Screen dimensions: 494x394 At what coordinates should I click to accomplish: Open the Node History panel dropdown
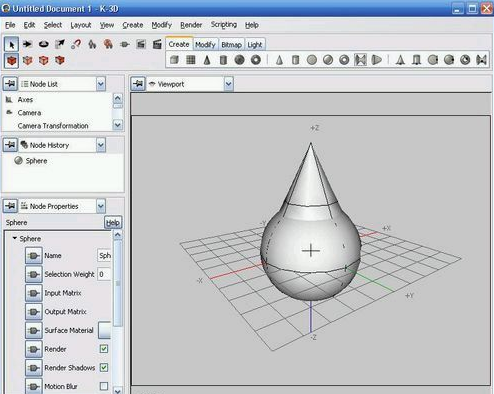101,145
